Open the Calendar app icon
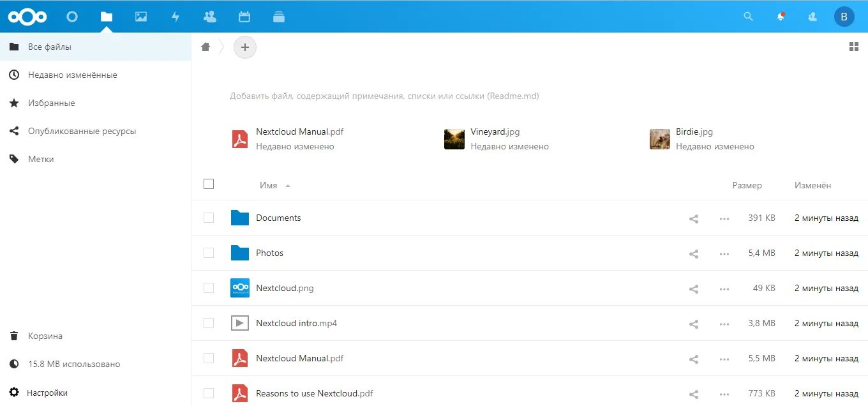Image resolution: width=868 pixels, height=406 pixels. point(244,17)
